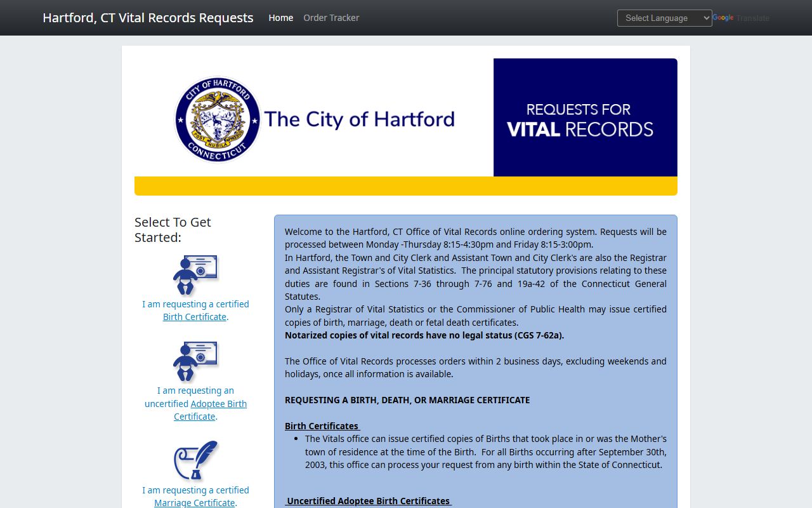Click the City of Hartford seal logo
This screenshot has width=812, height=508.
[218, 119]
